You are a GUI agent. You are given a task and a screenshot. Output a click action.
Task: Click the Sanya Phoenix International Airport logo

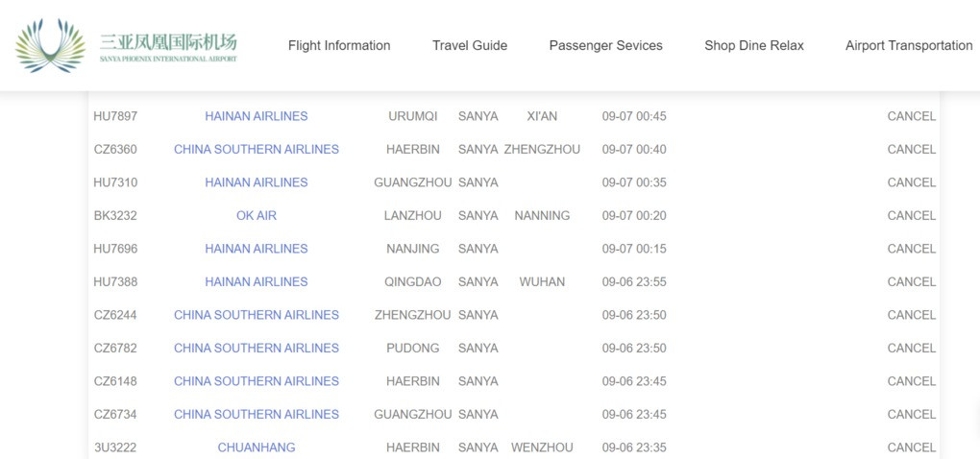pyautogui.click(x=126, y=45)
